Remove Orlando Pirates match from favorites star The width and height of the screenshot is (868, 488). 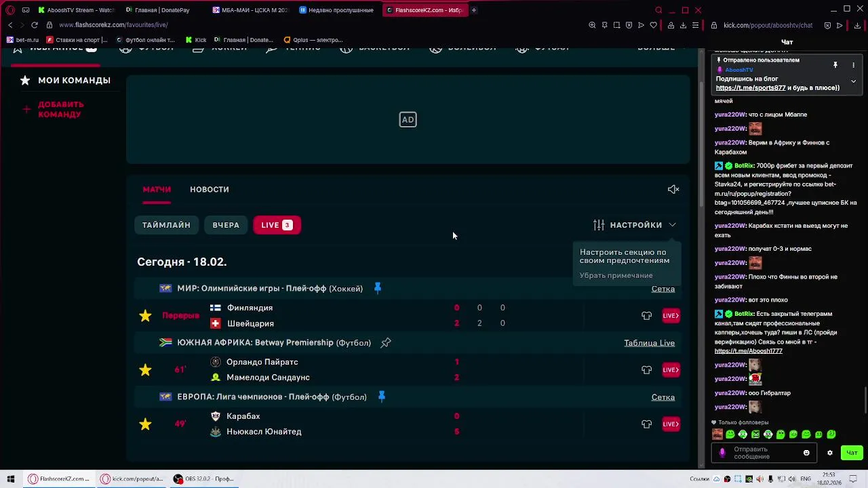coord(145,370)
